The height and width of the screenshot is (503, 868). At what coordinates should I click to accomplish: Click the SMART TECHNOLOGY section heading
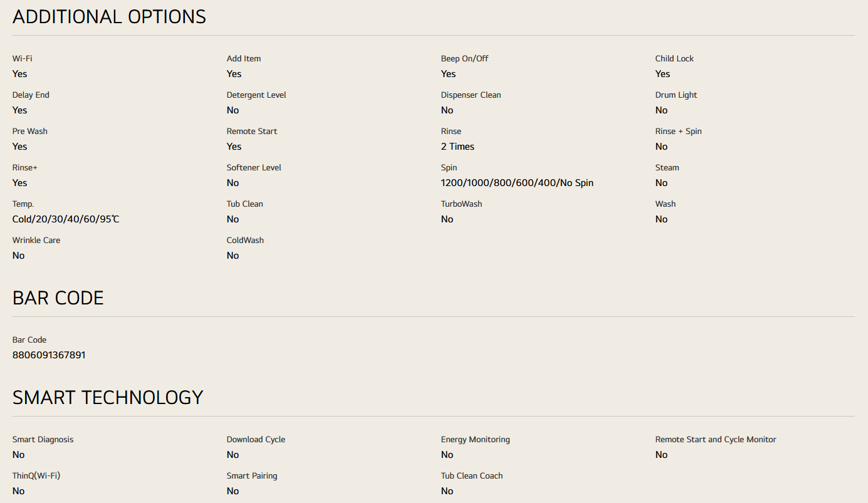[108, 398]
